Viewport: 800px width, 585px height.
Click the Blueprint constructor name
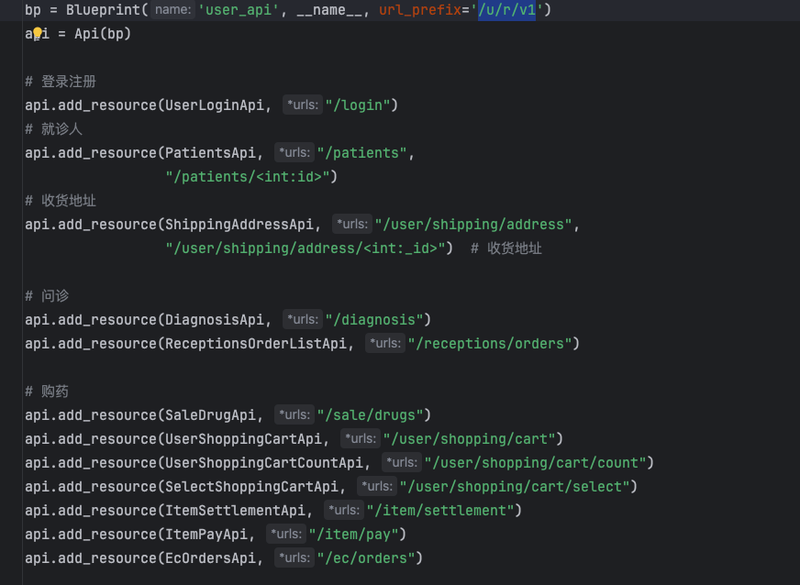click(103, 10)
